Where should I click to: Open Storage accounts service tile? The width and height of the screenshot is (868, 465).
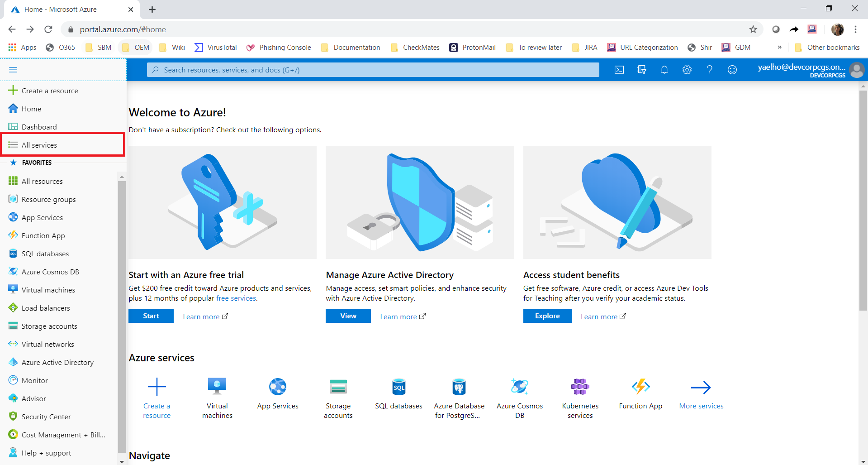(x=338, y=398)
